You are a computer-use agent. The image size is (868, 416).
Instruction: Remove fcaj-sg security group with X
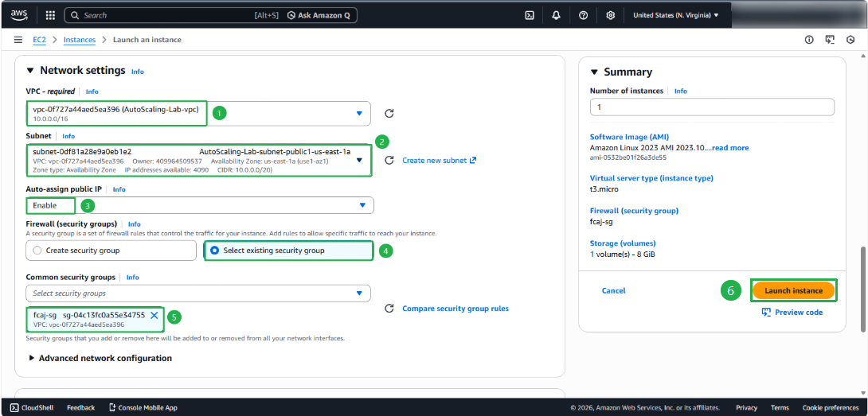(x=154, y=315)
